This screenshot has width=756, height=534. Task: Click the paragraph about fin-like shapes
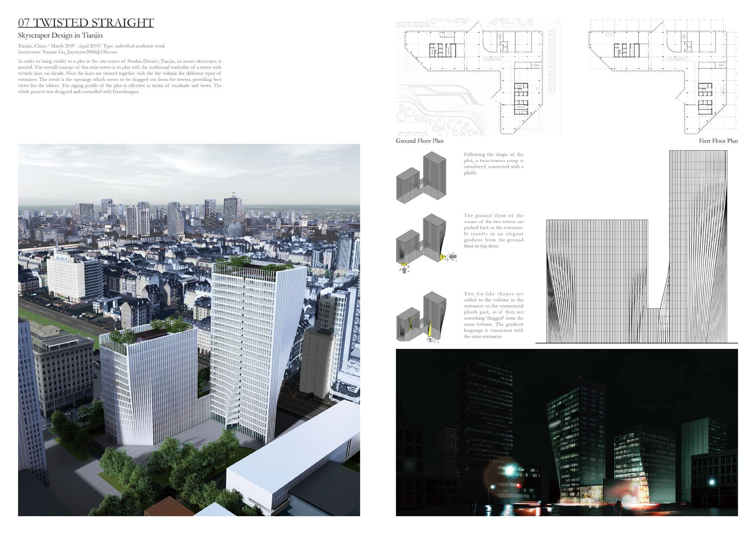493,315
